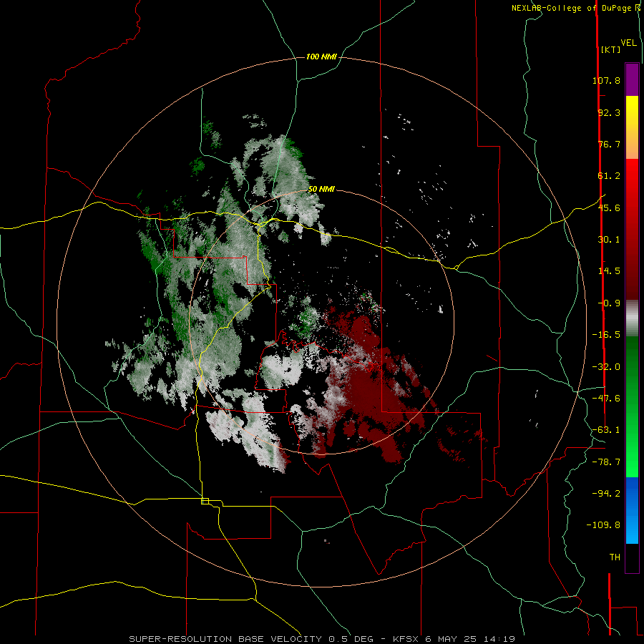Click the 76.7 scale value
The height and width of the screenshot is (644, 644).
[x=609, y=144]
